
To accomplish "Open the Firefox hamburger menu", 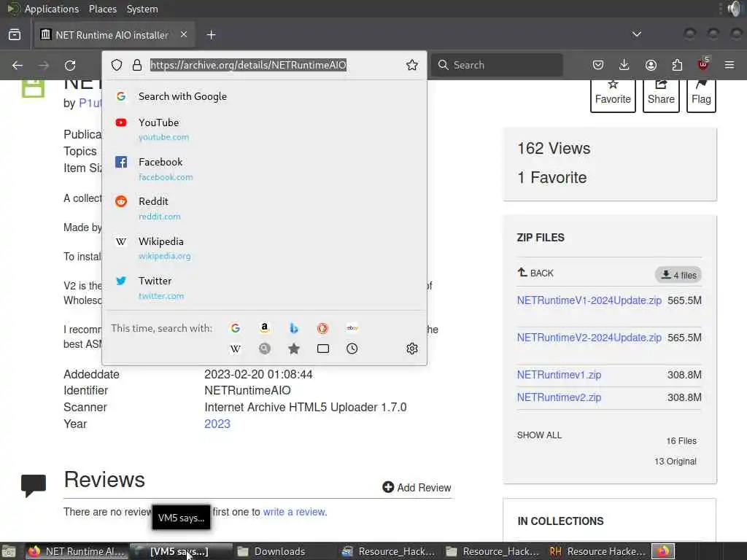I will click(x=729, y=65).
